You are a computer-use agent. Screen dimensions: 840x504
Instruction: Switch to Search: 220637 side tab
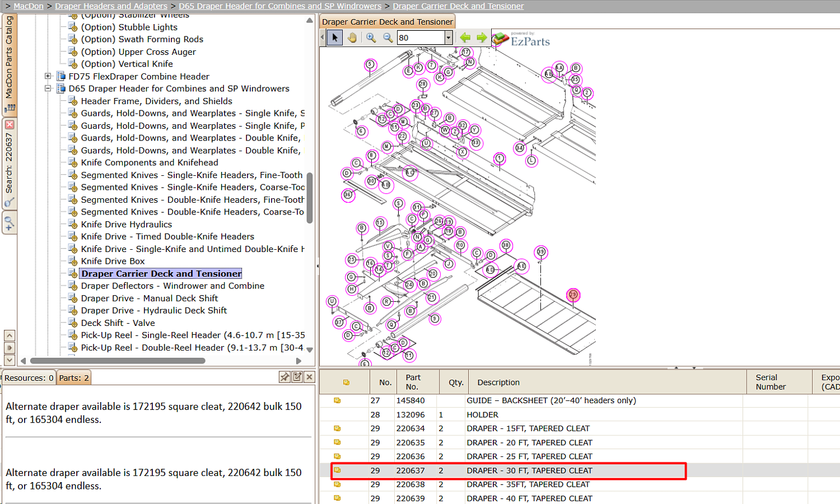[x=10, y=163]
